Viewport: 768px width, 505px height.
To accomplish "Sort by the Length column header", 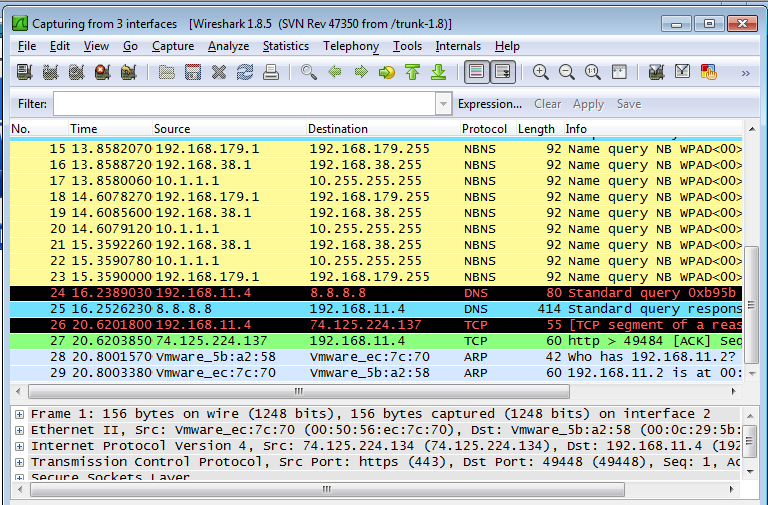I will (x=539, y=129).
